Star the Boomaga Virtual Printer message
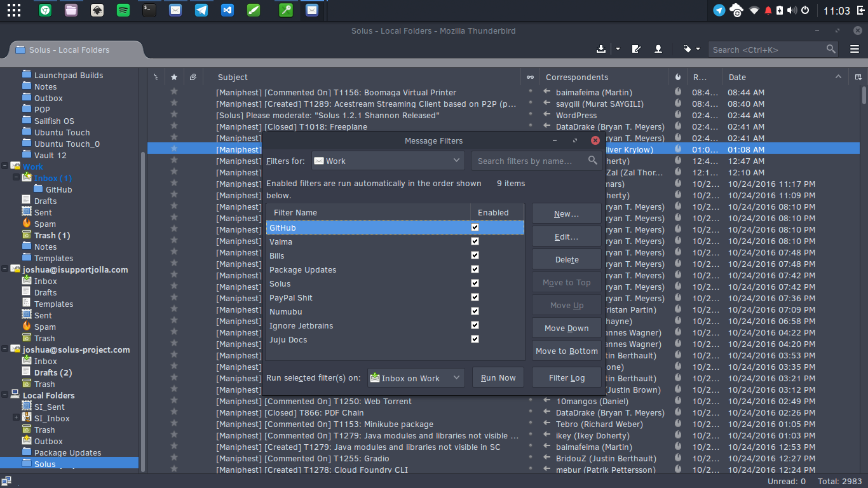This screenshot has height=488, width=868. click(x=174, y=92)
